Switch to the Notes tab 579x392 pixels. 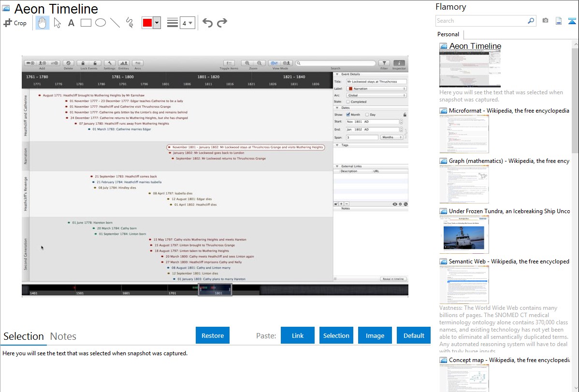tap(63, 336)
